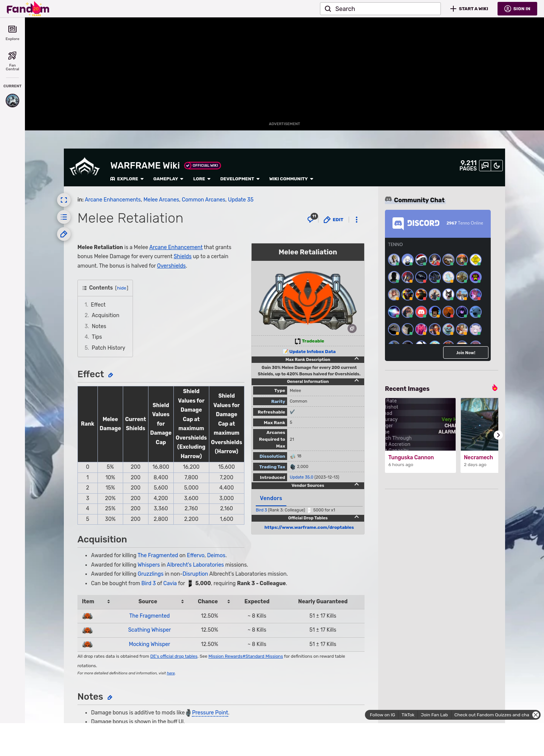This screenshot has height=756, width=544.
Task: Click Follow on IG in bottom bar
Action: pyautogui.click(x=382, y=715)
